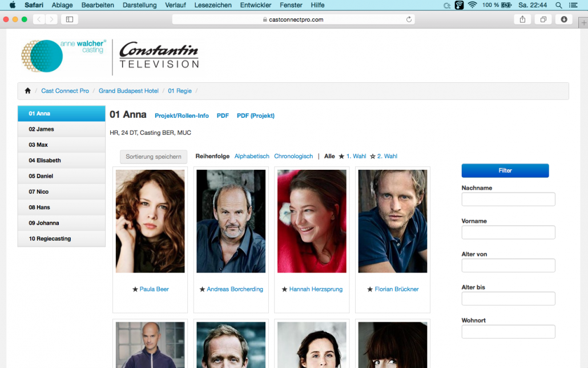Show the Safari sidebar
The height and width of the screenshot is (368, 588).
click(x=70, y=19)
